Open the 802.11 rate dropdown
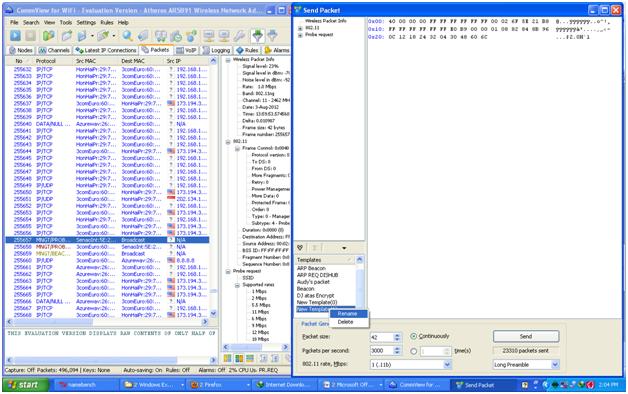Viewport: 628px width, 394px height. (x=447, y=365)
